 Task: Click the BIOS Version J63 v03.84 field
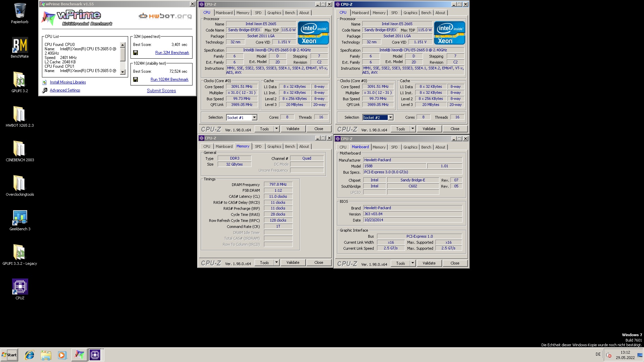(413, 214)
